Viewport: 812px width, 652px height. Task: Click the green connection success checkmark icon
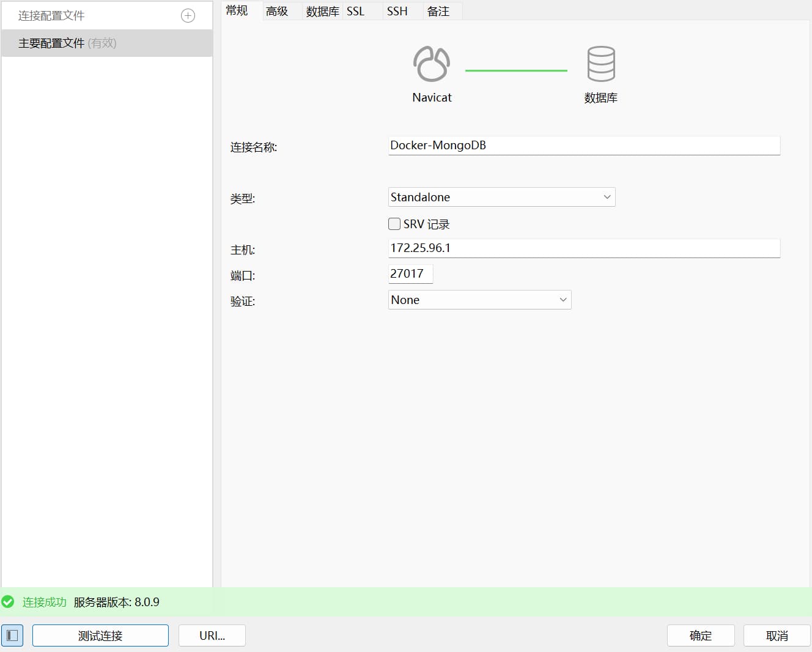coord(8,602)
